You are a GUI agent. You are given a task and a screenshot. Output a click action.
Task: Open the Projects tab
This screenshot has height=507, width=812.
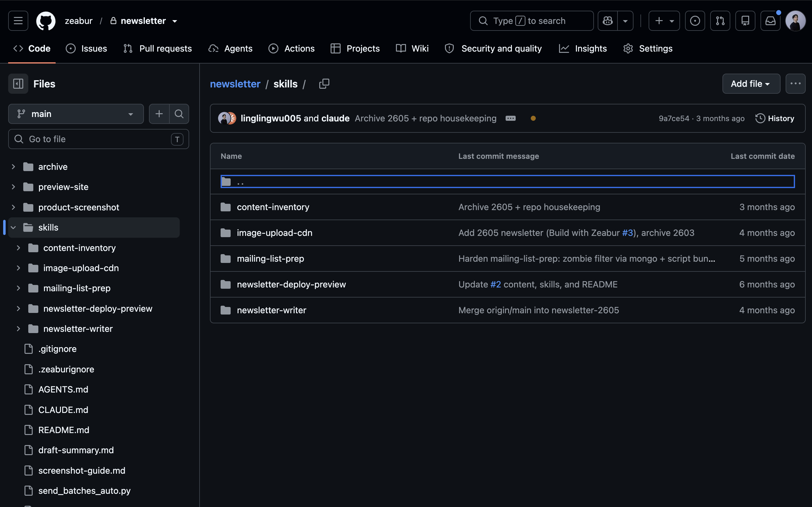tap(355, 49)
